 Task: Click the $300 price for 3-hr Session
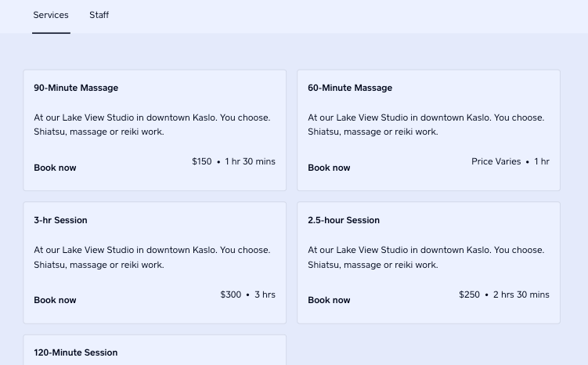click(x=231, y=295)
